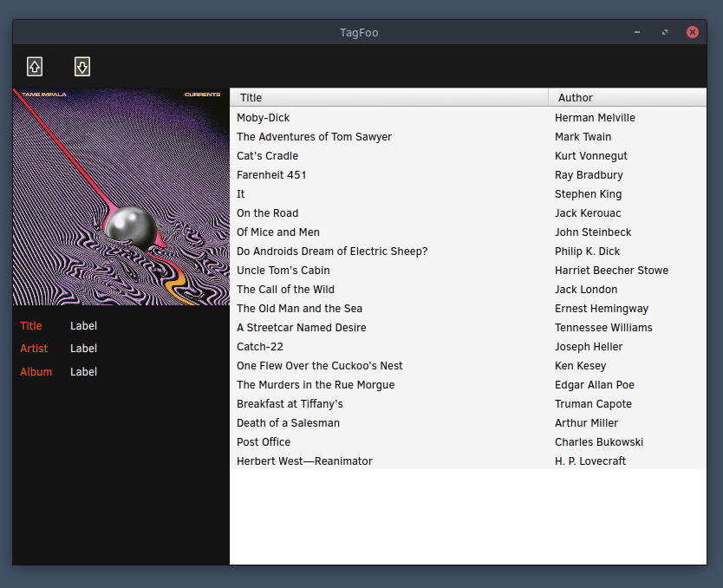Maximize the TagFoo window
This screenshot has width=723, height=588.
click(664, 32)
